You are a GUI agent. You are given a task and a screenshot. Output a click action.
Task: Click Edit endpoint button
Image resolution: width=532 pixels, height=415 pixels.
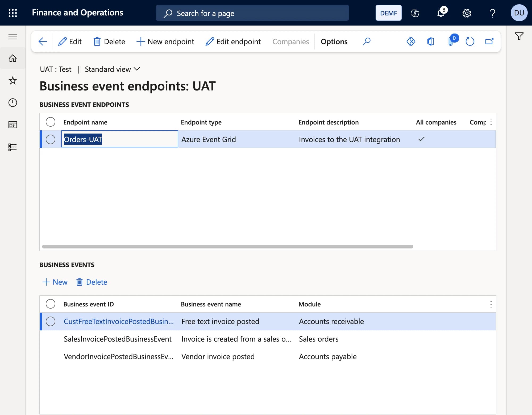click(233, 41)
